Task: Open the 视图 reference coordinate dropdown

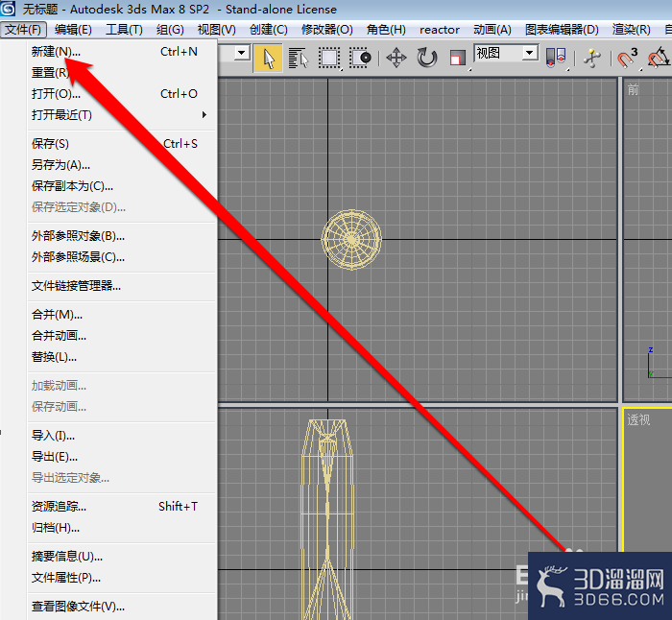Action: pos(506,53)
